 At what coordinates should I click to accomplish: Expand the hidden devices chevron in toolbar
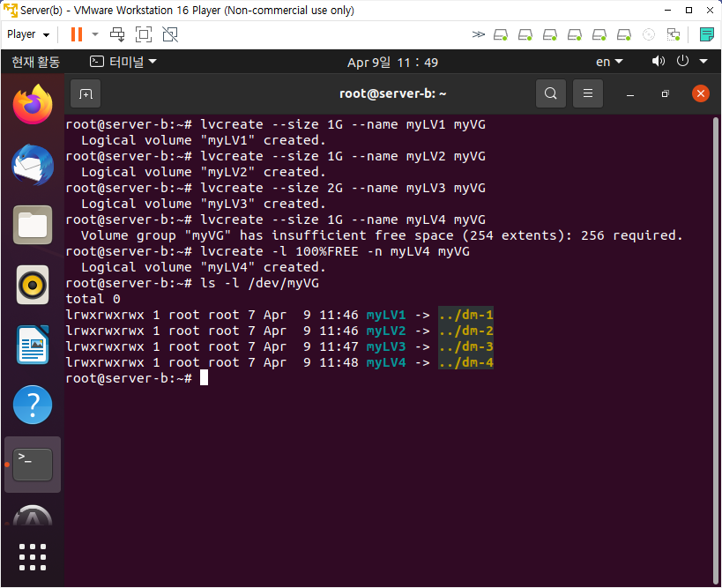click(479, 34)
